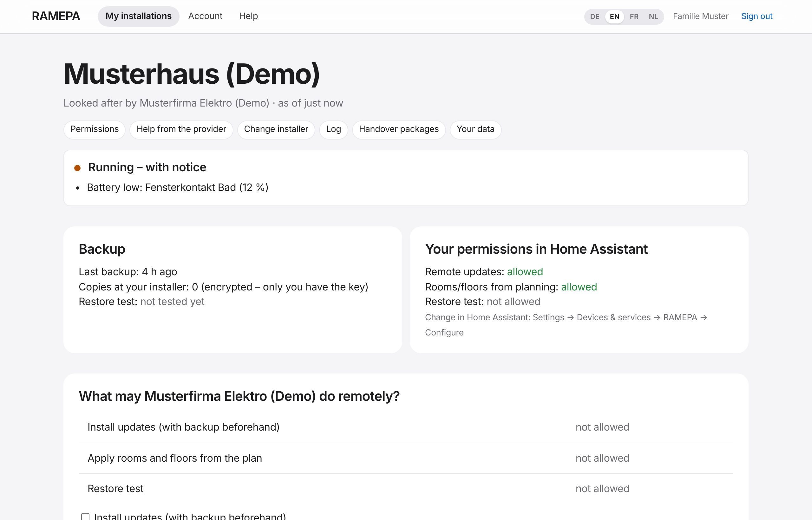Image resolution: width=812 pixels, height=520 pixels.
Task: Open the Log chip
Action: pyautogui.click(x=333, y=129)
